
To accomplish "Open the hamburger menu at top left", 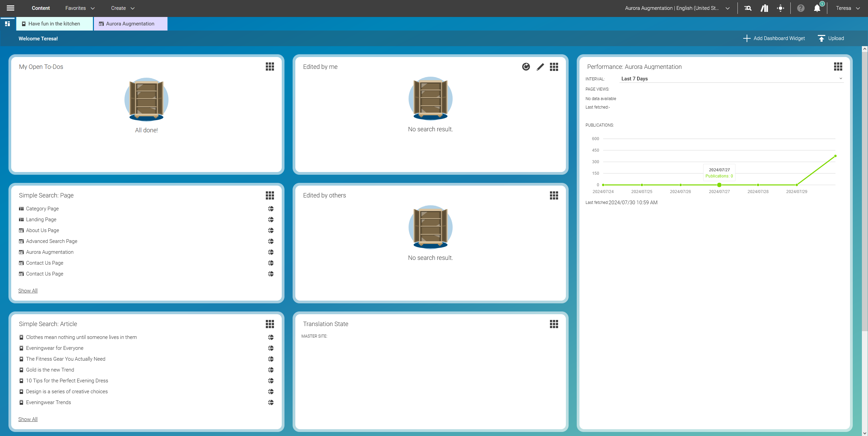I will [11, 8].
